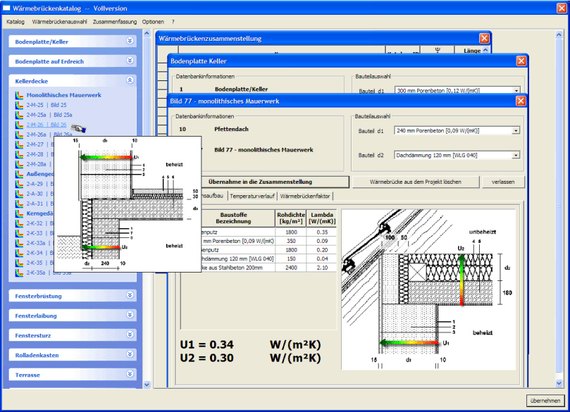Click the application icon in the title bar

(x=7, y=8)
